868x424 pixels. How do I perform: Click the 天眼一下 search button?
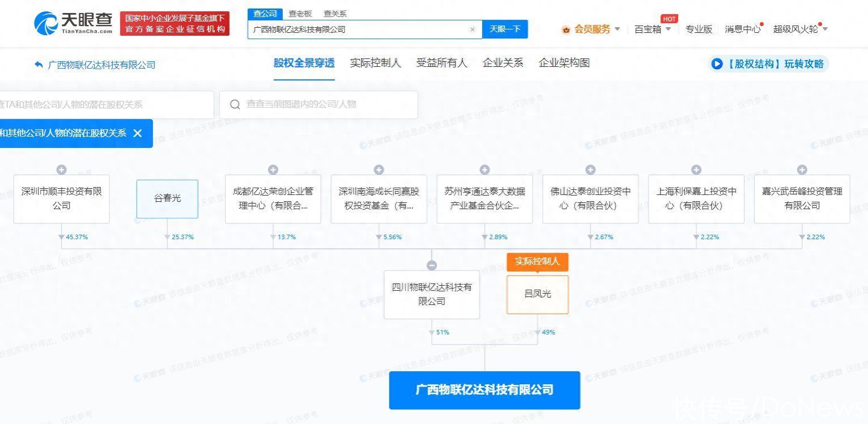point(505,29)
